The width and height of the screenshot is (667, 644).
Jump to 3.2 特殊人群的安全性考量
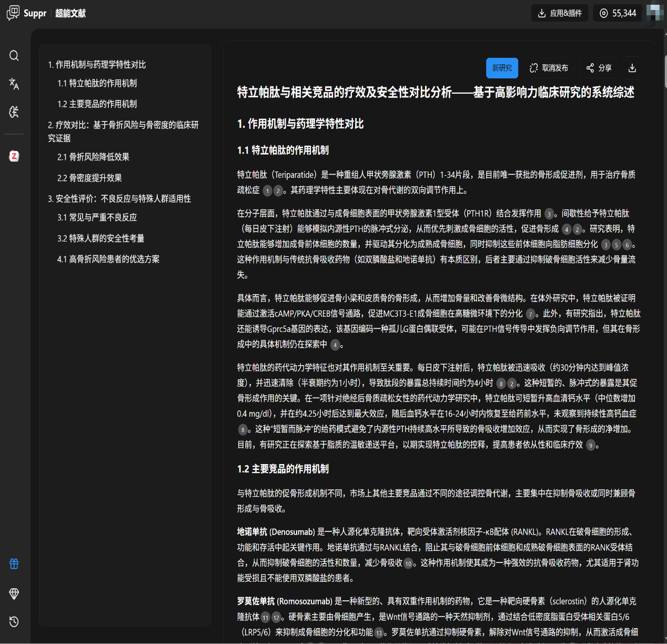point(101,238)
